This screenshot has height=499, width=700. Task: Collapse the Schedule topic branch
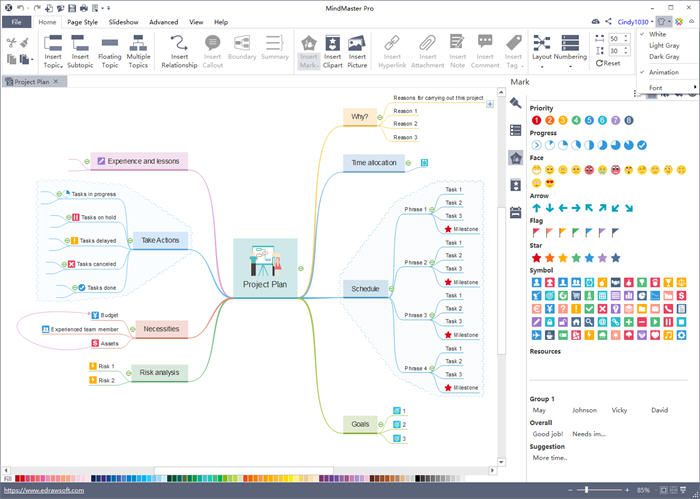pos(391,289)
